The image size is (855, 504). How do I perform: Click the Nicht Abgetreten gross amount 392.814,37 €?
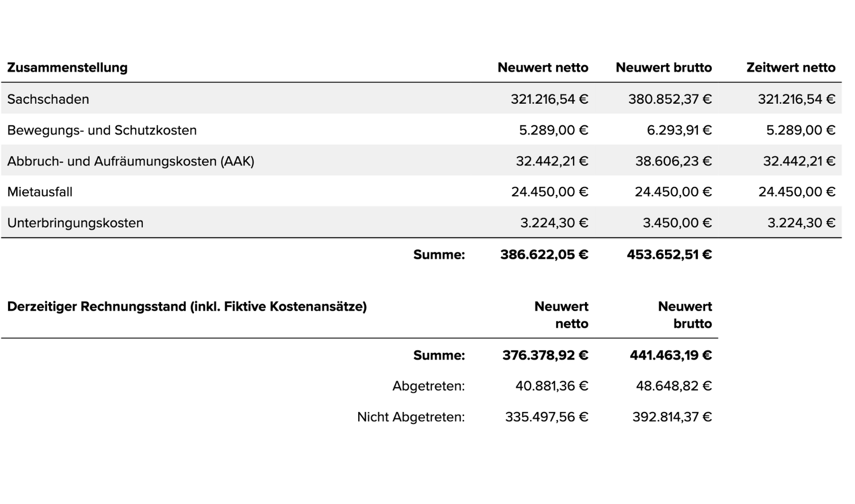[672, 417]
